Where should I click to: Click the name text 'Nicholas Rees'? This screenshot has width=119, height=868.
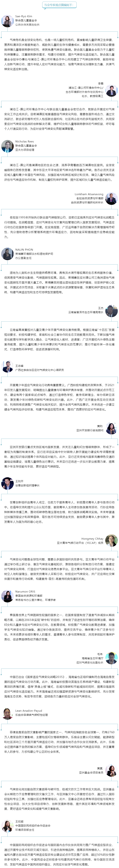point(24,142)
